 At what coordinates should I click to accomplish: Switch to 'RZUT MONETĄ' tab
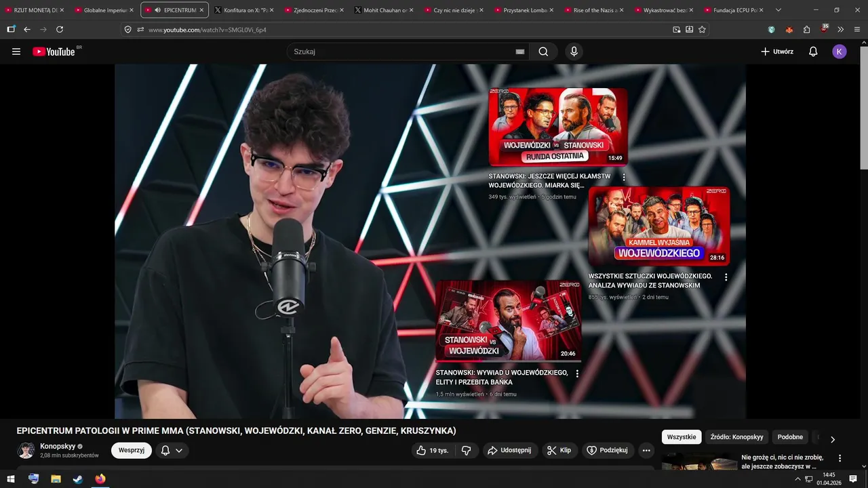[x=35, y=10]
